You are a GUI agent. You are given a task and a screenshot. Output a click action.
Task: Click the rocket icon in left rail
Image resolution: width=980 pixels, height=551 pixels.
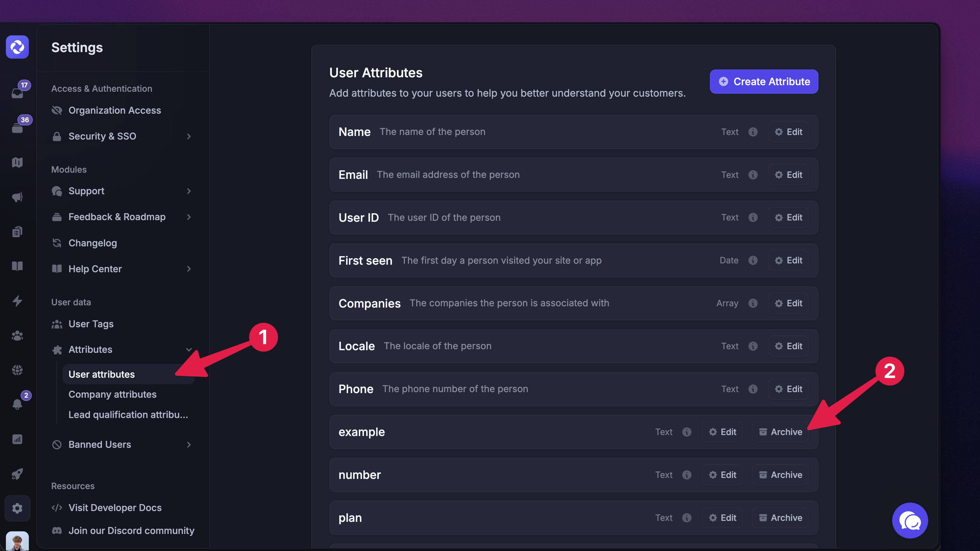pos(17,474)
